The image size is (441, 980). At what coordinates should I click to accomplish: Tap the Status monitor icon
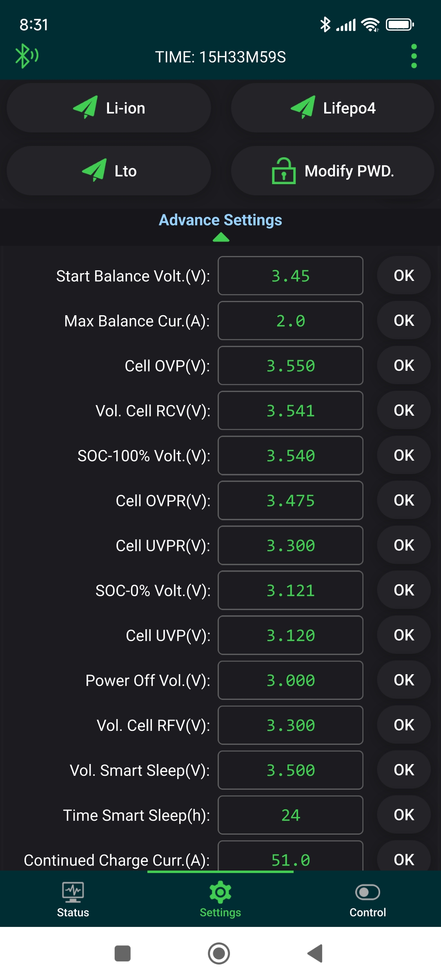tap(73, 892)
